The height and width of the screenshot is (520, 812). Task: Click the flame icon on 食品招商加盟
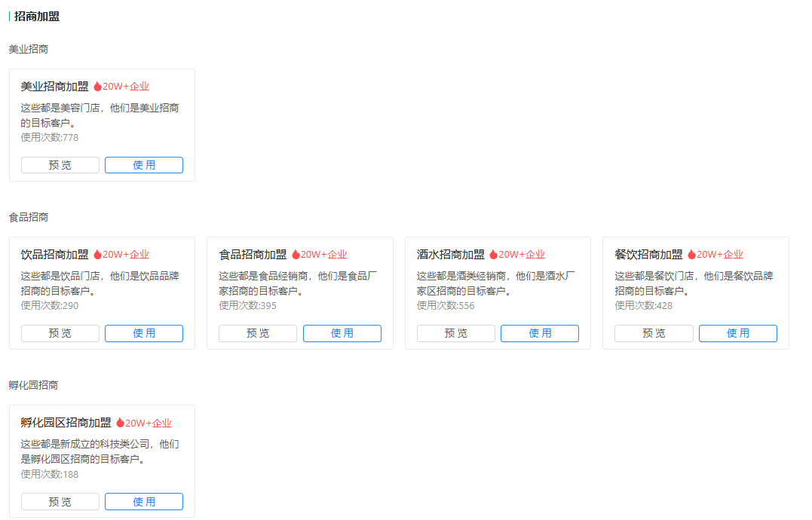(x=296, y=255)
